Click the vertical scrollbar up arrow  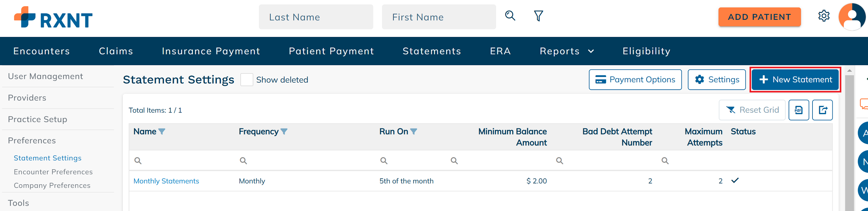pos(849,70)
